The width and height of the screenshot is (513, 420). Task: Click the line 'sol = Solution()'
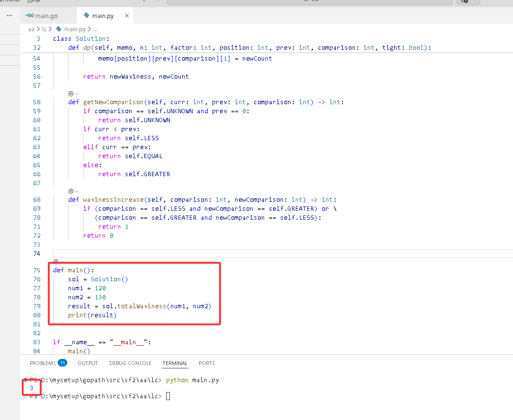(x=98, y=279)
